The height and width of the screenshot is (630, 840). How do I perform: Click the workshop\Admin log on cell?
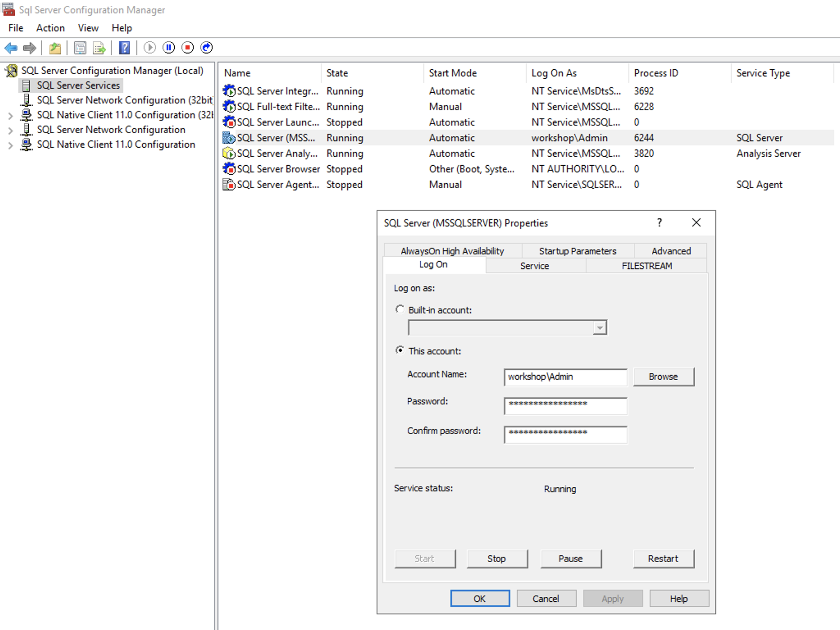point(569,138)
